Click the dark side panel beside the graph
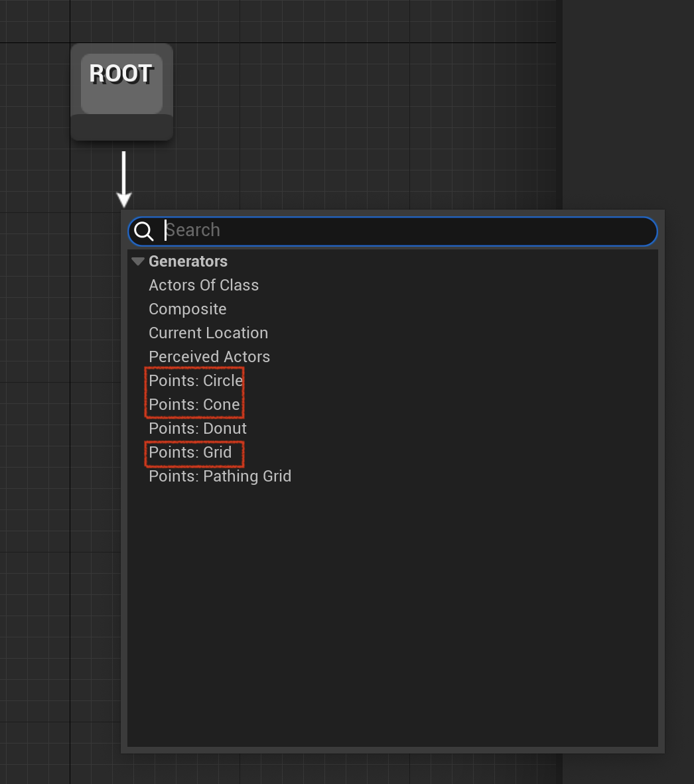The width and height of the screenshot is (694, 784). click(628, 100)
